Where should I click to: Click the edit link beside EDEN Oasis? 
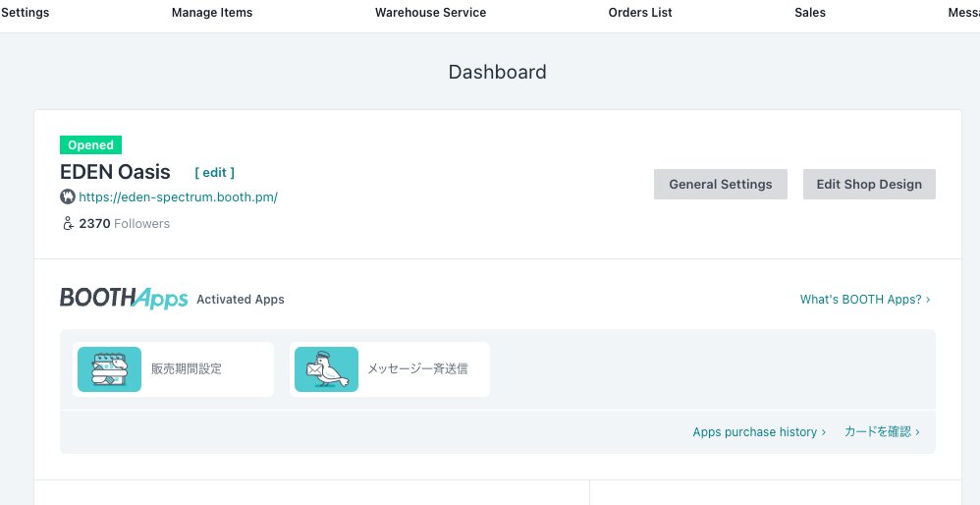tap(214, 173)
